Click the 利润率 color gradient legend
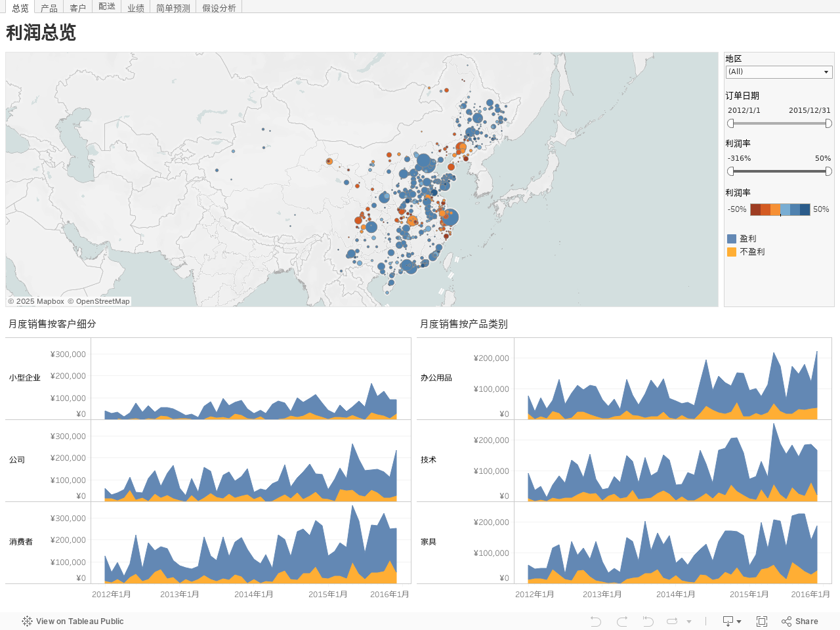 pyautogui.click(x=780, y=209)
